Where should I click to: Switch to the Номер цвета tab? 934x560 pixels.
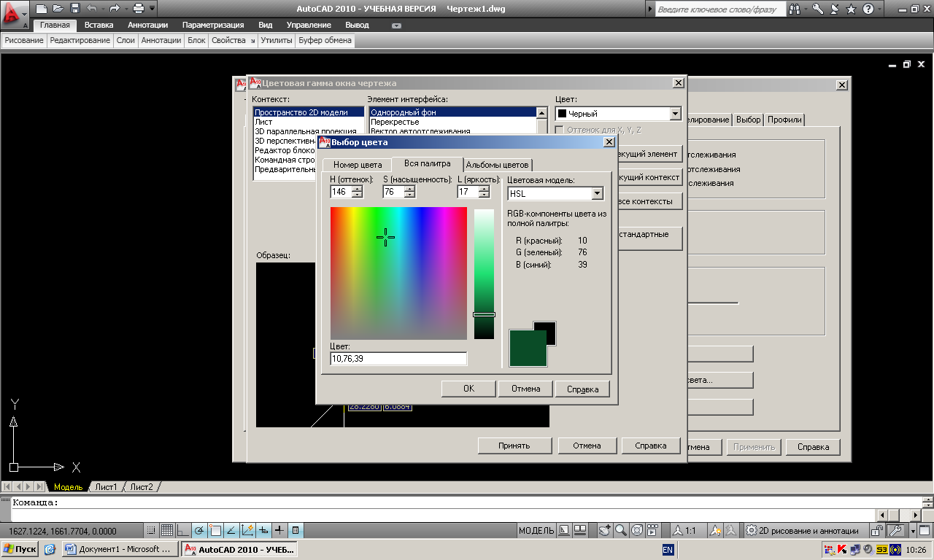coord(358,164)
